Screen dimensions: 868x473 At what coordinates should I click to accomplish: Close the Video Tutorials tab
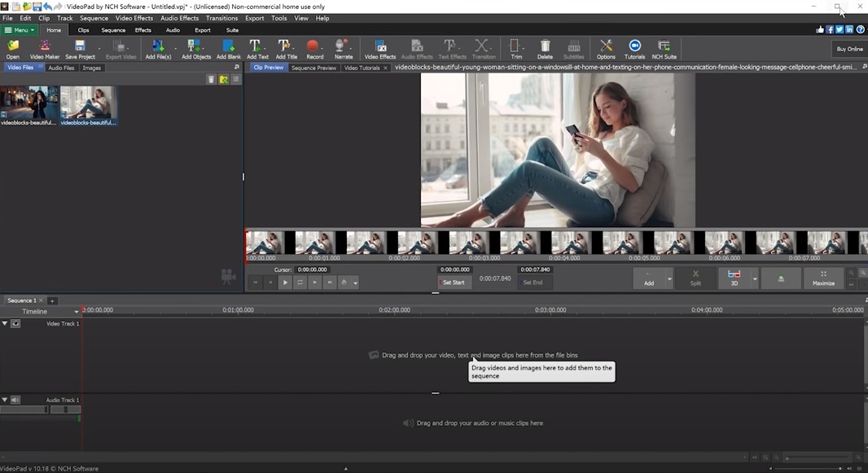point(385,68)
